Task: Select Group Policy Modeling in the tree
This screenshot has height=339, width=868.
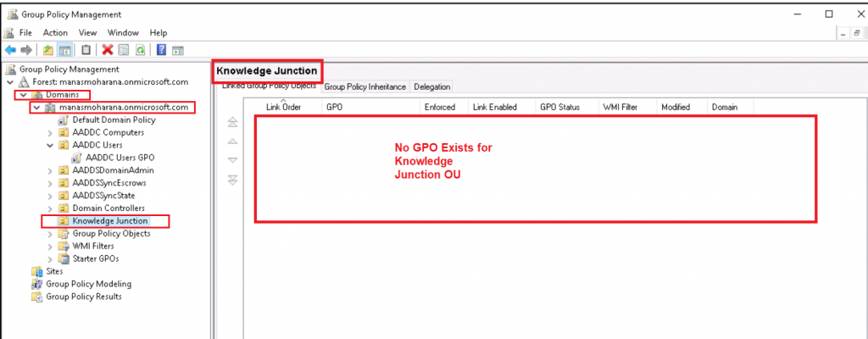Action: [x=88, y=284]
